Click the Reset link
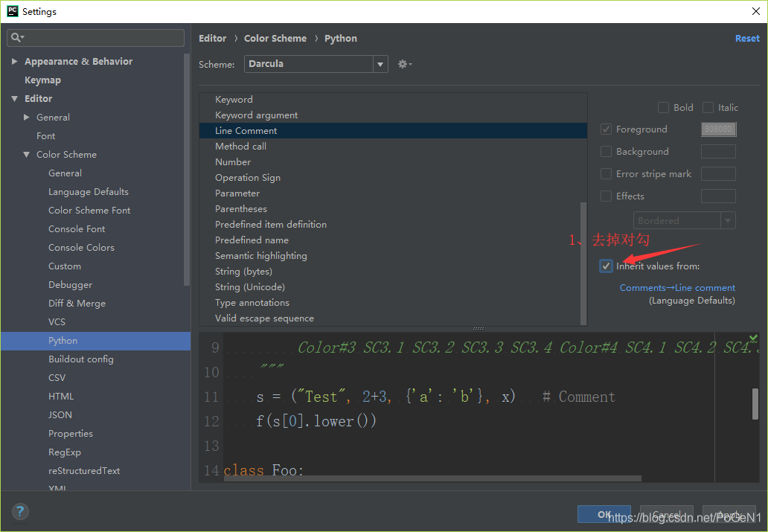Viewport: 768px width, 532px height. [x=747, y=38]
